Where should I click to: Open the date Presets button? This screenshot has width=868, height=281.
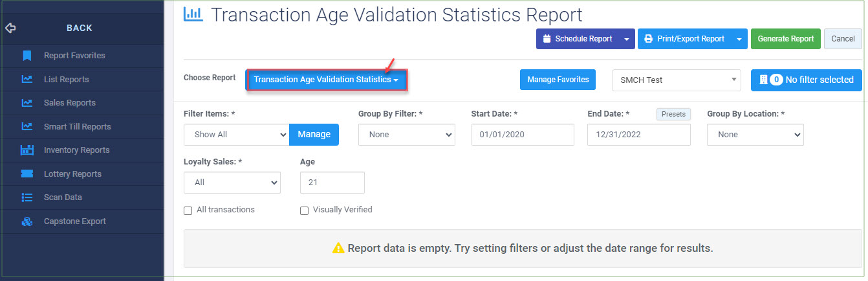tap(674, 114)
